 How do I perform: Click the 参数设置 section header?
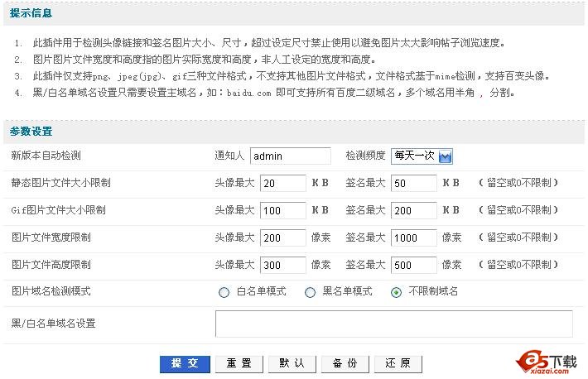(x=31, y=132)
